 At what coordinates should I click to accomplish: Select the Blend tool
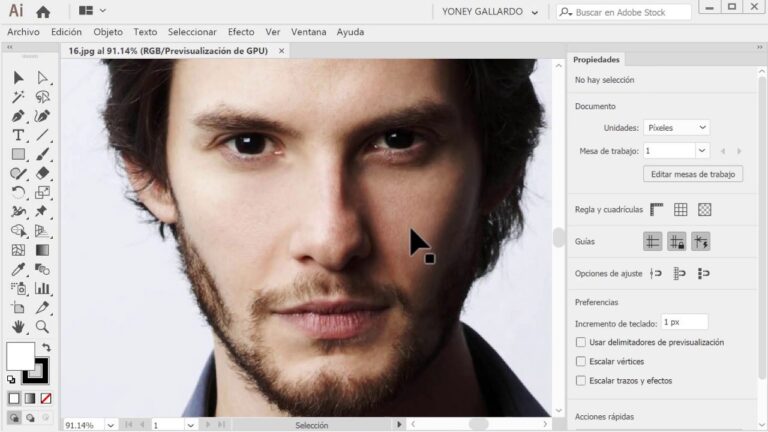[x=42, y=269]
